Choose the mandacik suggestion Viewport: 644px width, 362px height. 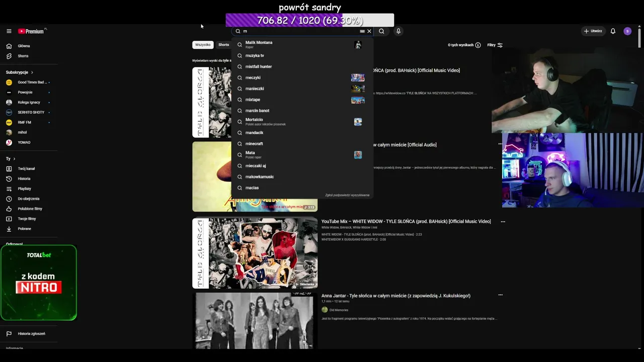(302, 133)
